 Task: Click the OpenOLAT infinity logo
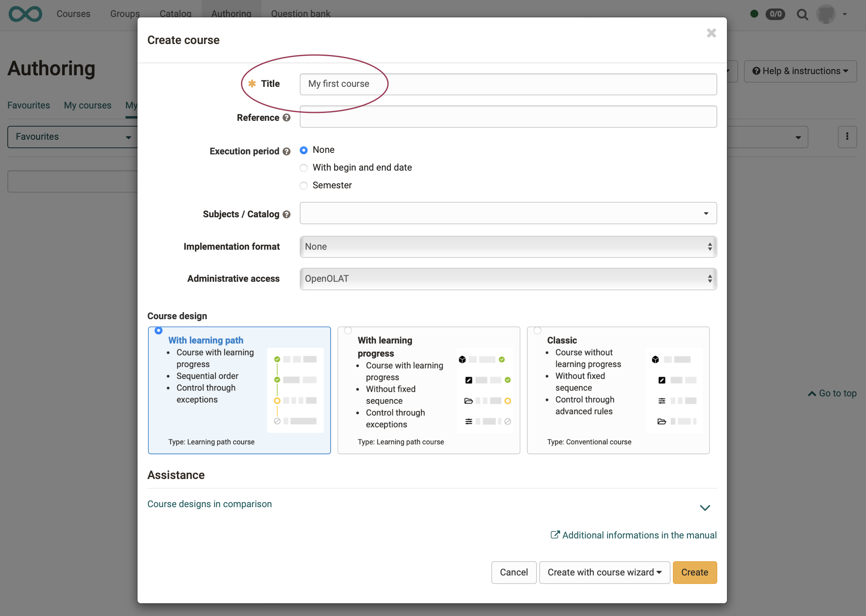25,14
